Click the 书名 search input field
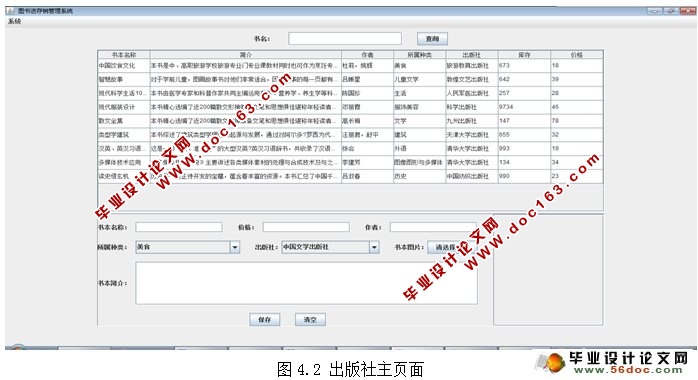Image resolution: width=698 pixels, height=380 pixels. click(x=345, y=39)
